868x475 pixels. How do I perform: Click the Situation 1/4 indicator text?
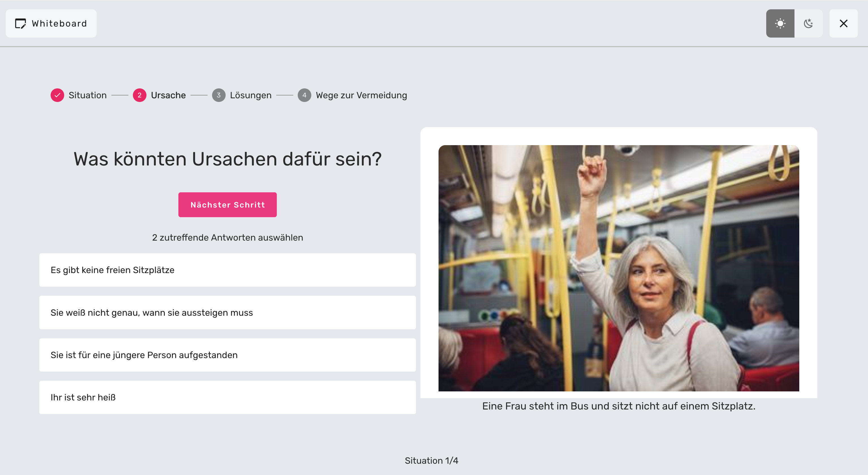(431, 461)
